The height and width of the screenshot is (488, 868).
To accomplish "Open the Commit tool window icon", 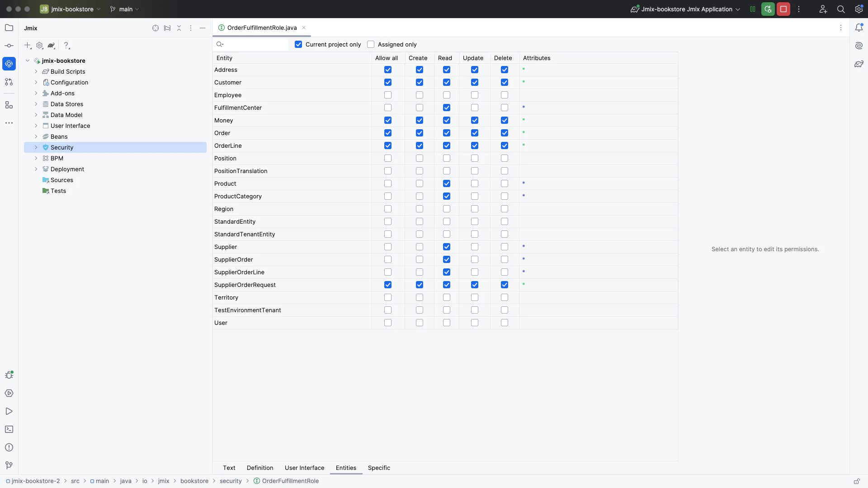I will [9, 45].
